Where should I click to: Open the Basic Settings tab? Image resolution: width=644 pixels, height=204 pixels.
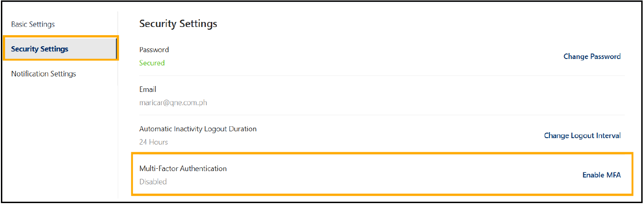pos(33,24)
